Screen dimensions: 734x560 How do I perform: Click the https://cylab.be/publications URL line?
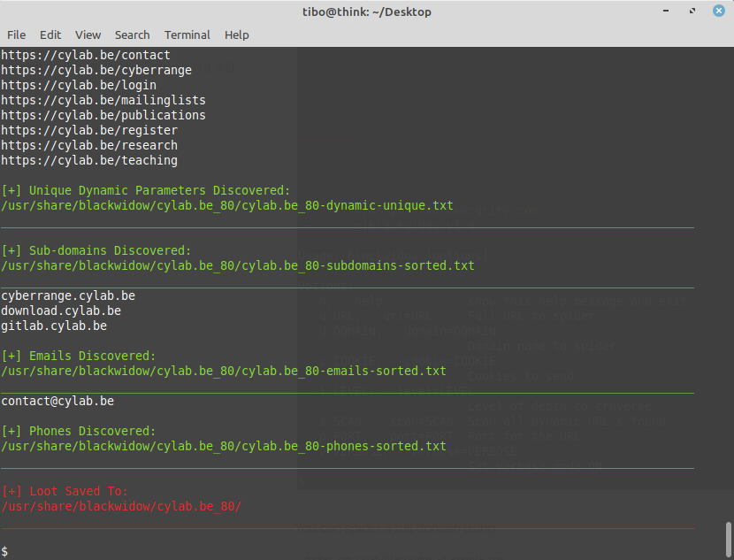[x=103, y=115]
